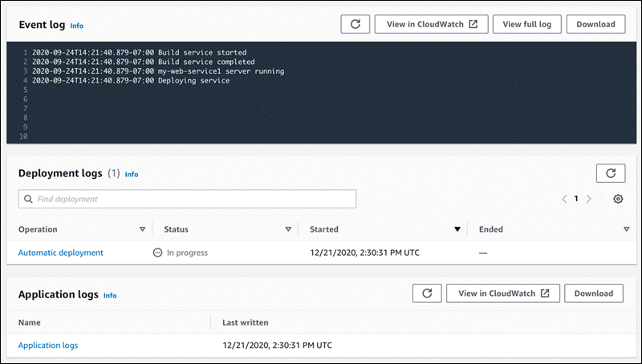Focus the Find deployment search field
Image resolution: width=642 pixels, height=364 pixels.
[x=193, y=199]
